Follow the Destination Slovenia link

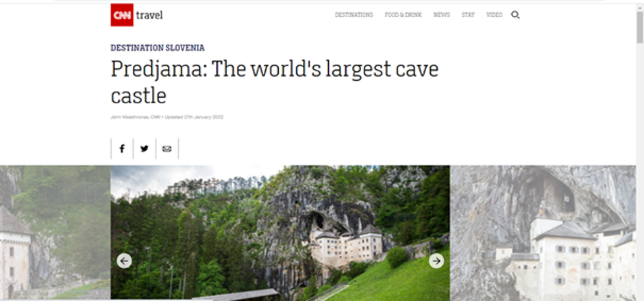pos(158,48)
